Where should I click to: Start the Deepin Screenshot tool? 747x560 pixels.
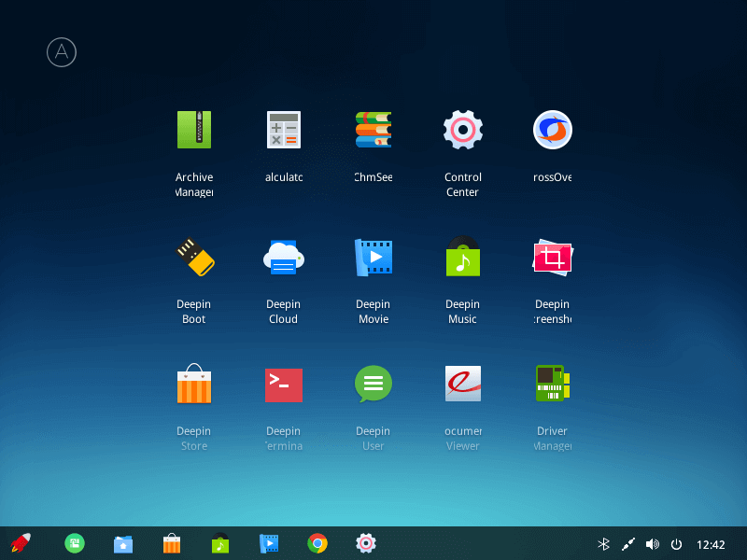552,257
